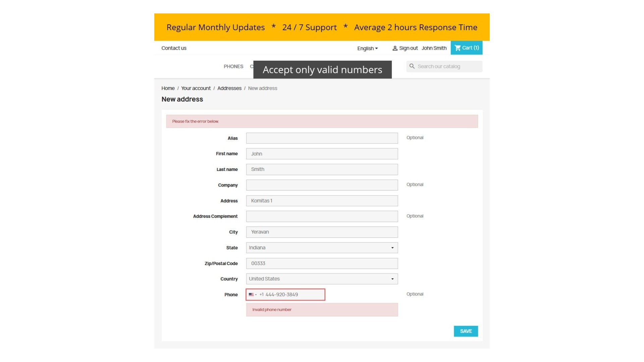Click the Search our catalog field
This screenshot has height=362, width=644.
tap(448, 66)
